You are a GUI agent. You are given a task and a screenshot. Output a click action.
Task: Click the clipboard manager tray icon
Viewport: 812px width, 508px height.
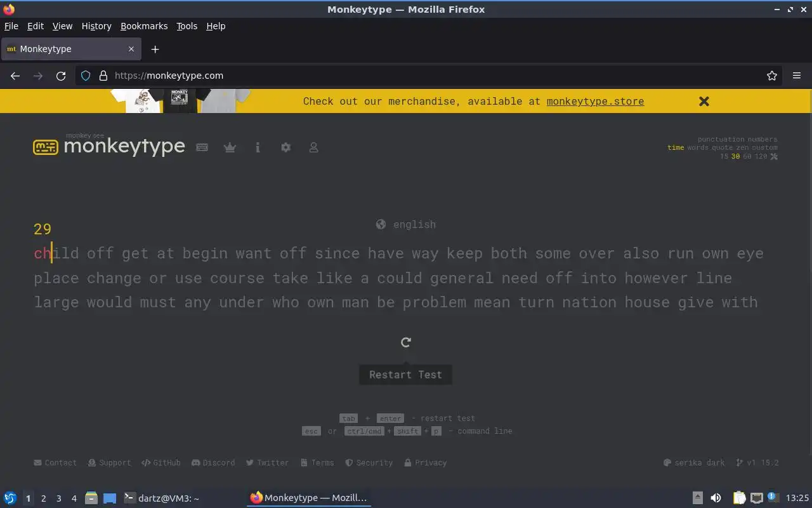coord(739,498)
